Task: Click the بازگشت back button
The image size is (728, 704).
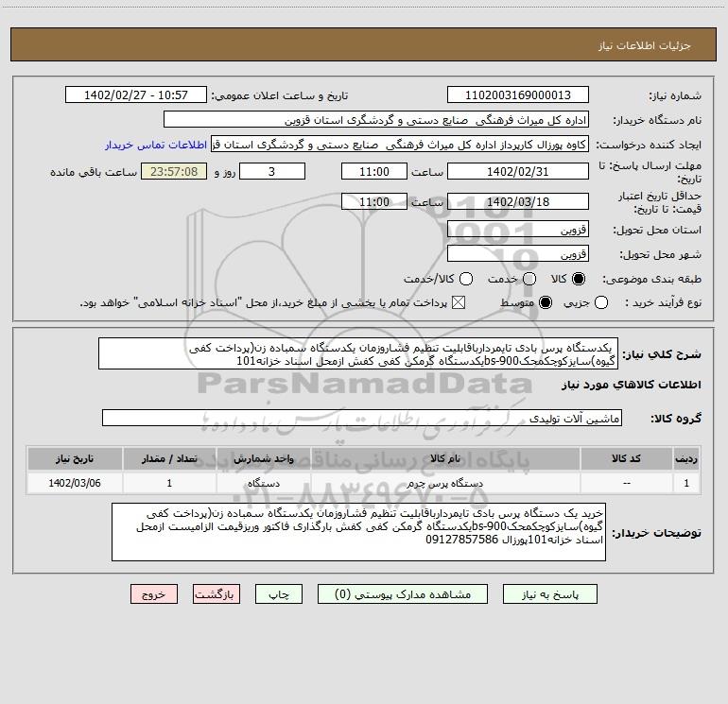Action: pos(217,594)
